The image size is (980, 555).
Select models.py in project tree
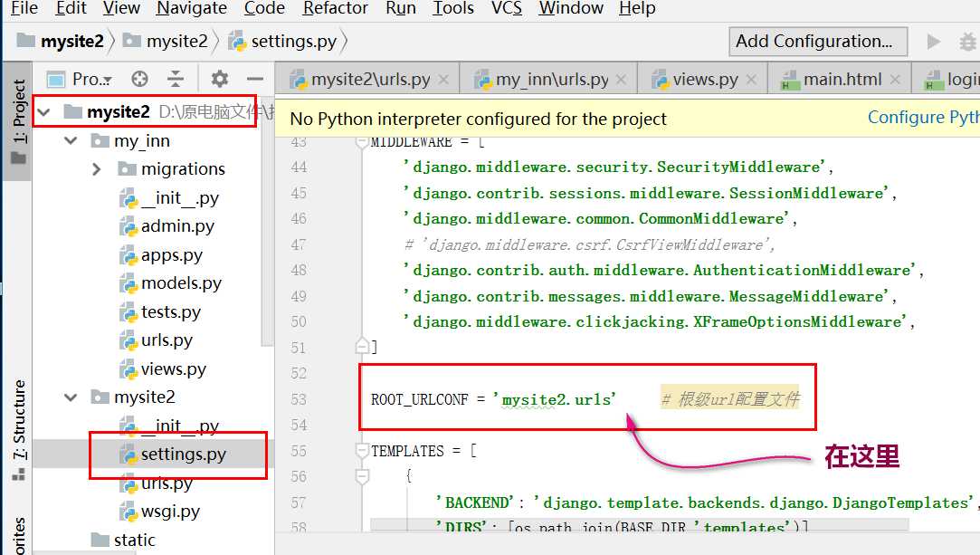pyautogui.click(x=171, y=283)
